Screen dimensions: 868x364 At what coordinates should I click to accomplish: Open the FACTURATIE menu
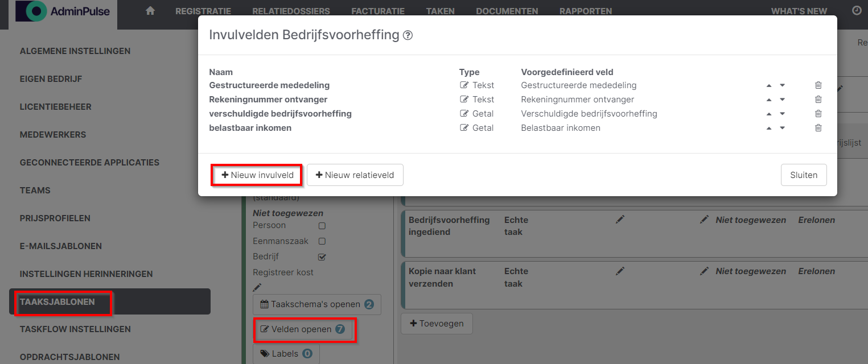pyautogui.click(x=378, y=11)
